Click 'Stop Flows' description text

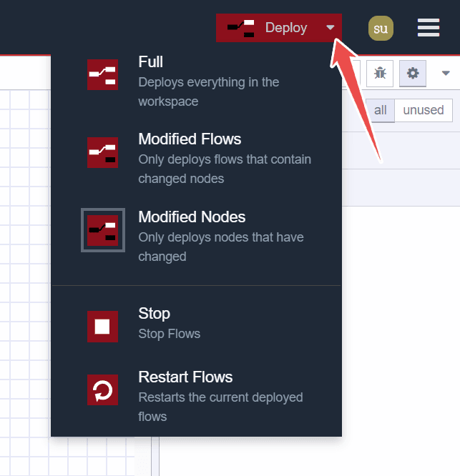(170, 334)
